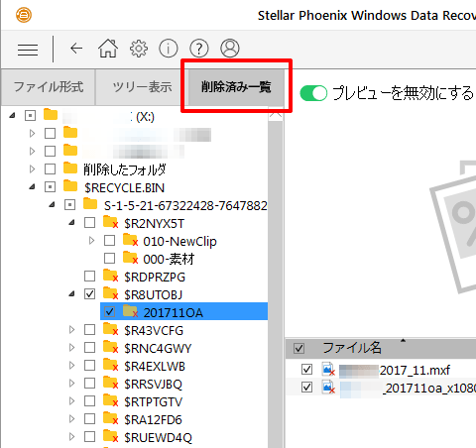
Task: Click the $RA12FD6 folder icon
Action: click(x=110, y=418)
